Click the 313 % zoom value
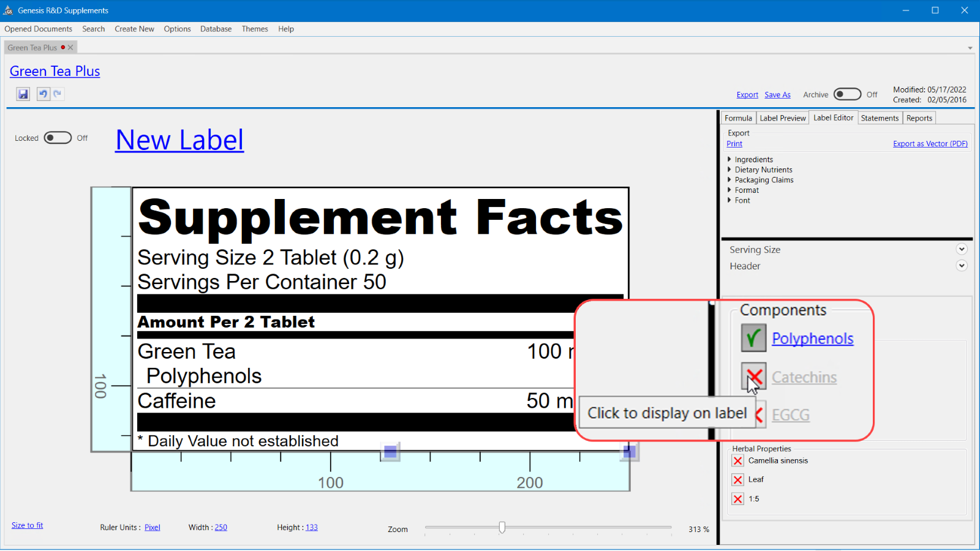Image resolution: width=980 pixels, height=551 pixels. click(x=699, y=530)
